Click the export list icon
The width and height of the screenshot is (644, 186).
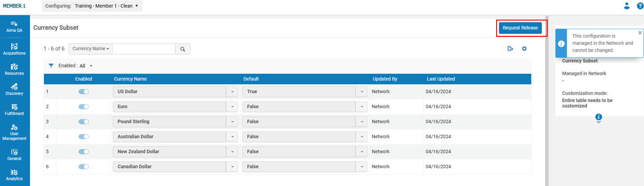[510, 49]
